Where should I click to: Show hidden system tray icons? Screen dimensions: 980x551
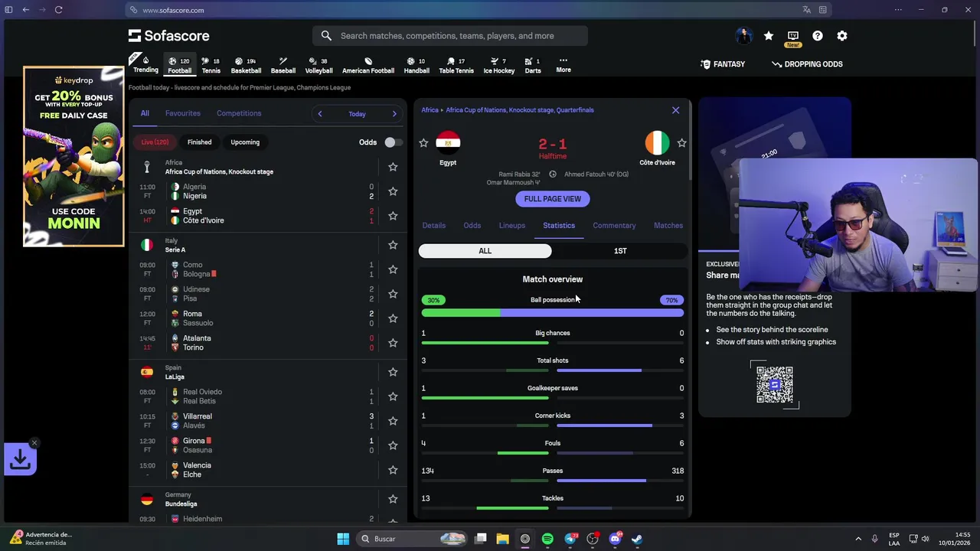tap(857, 539)
